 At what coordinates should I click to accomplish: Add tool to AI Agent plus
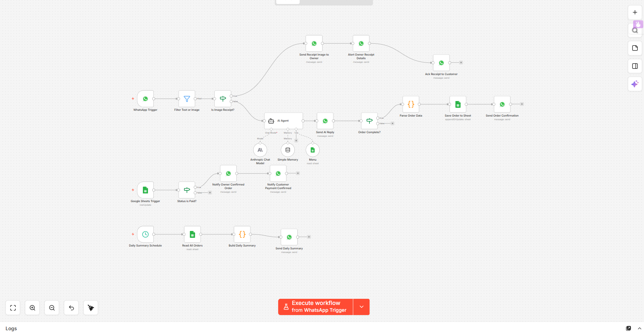click(296, 140)
